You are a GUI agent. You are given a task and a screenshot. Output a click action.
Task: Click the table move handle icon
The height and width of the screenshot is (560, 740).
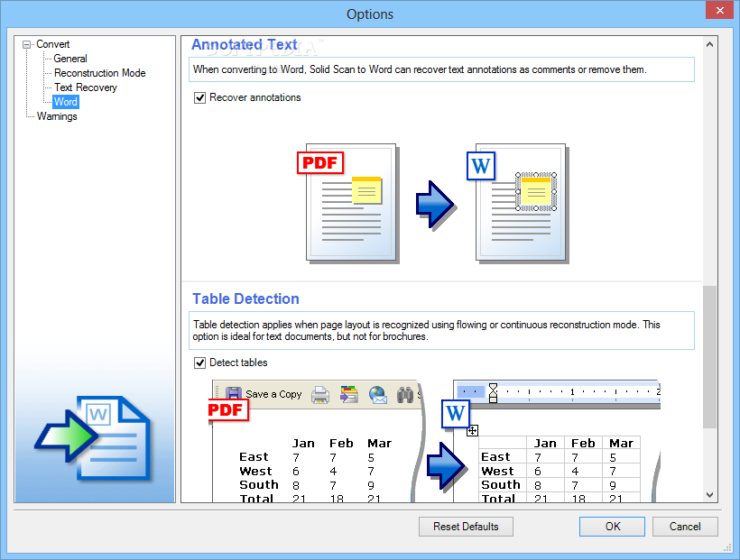coord(472,430)
